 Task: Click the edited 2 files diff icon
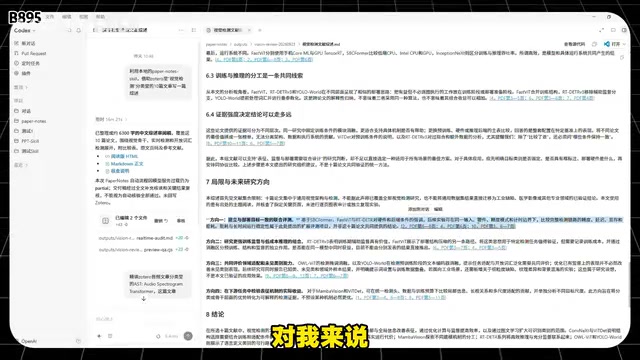point(105,221)
